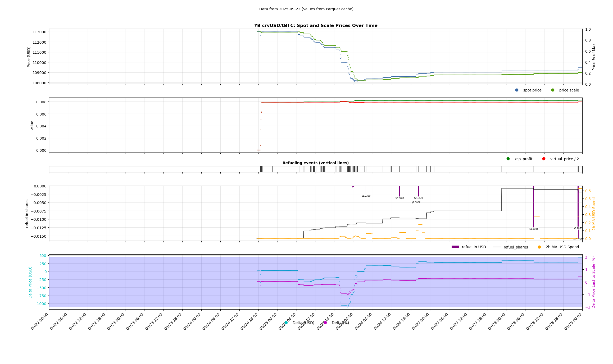
Task: Click the $3.0908 refuel annotation label
Action: [x=416, y=202]
